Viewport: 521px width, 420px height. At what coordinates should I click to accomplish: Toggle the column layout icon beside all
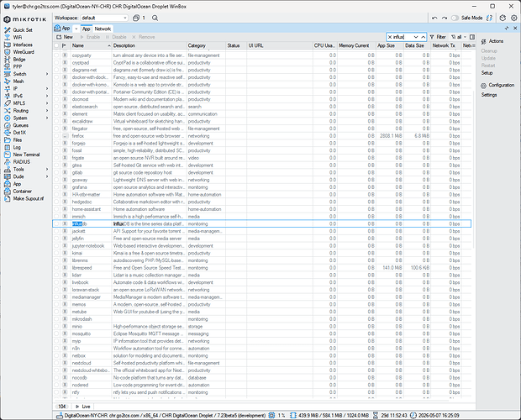(472, 37)
